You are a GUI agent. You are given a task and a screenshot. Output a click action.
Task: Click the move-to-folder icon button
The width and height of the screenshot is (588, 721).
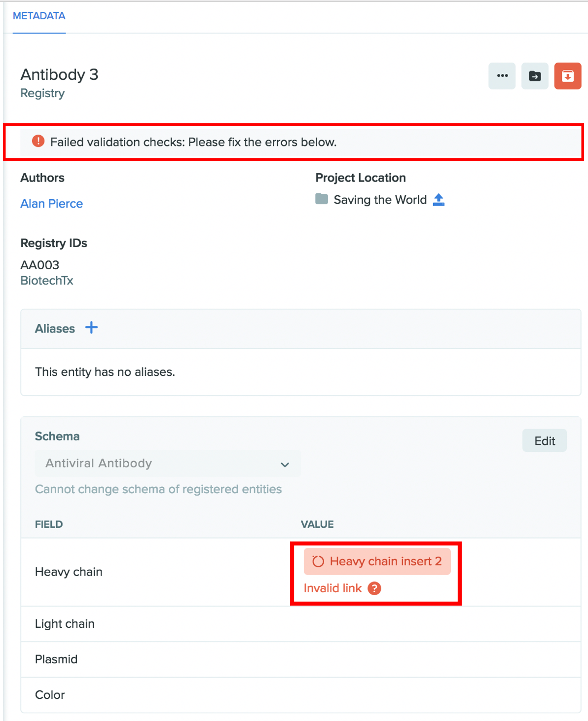535,76
